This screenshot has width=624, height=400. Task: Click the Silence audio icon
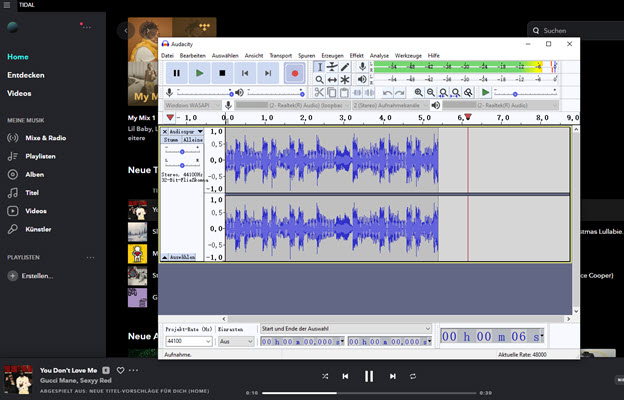click(370, 93)
